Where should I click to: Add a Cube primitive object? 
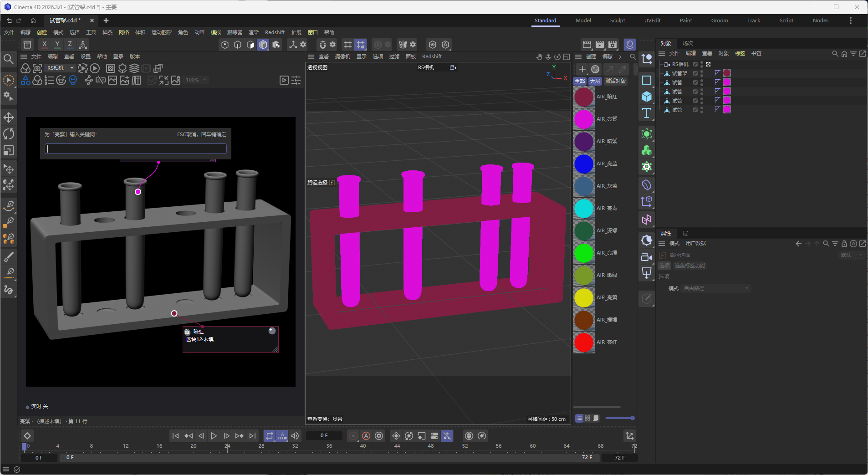[x=647, y=97]
